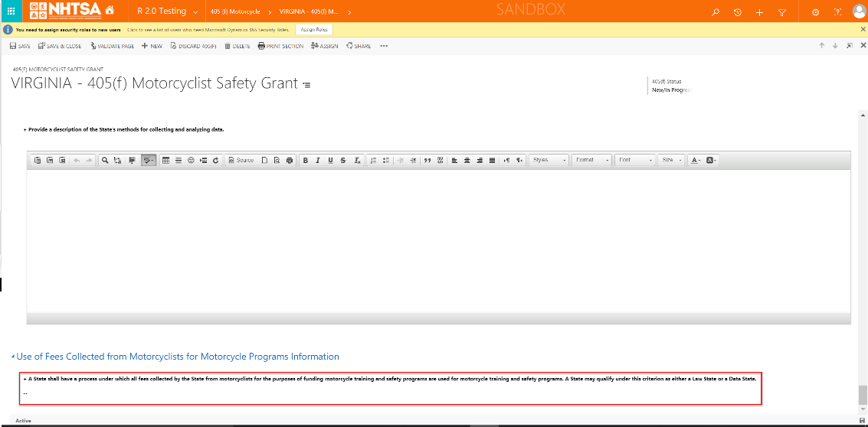
Task: Toggle italic formatting
Action: [x=318, y=160]
